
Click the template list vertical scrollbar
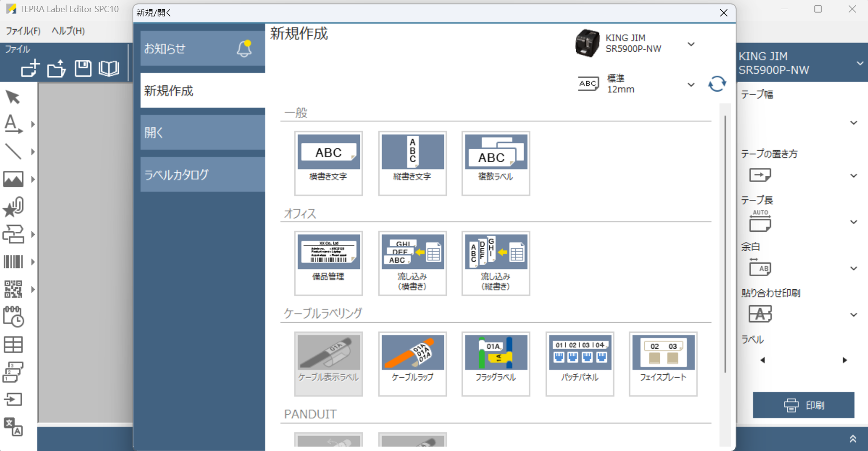point(725,244)
